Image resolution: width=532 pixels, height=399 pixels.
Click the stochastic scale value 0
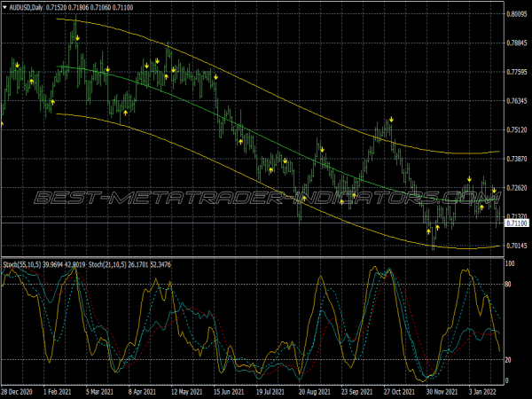point(507,380)
